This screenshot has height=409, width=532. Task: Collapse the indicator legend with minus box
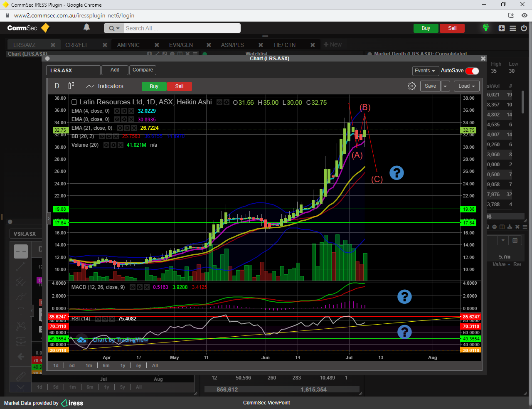coord(74,102)
